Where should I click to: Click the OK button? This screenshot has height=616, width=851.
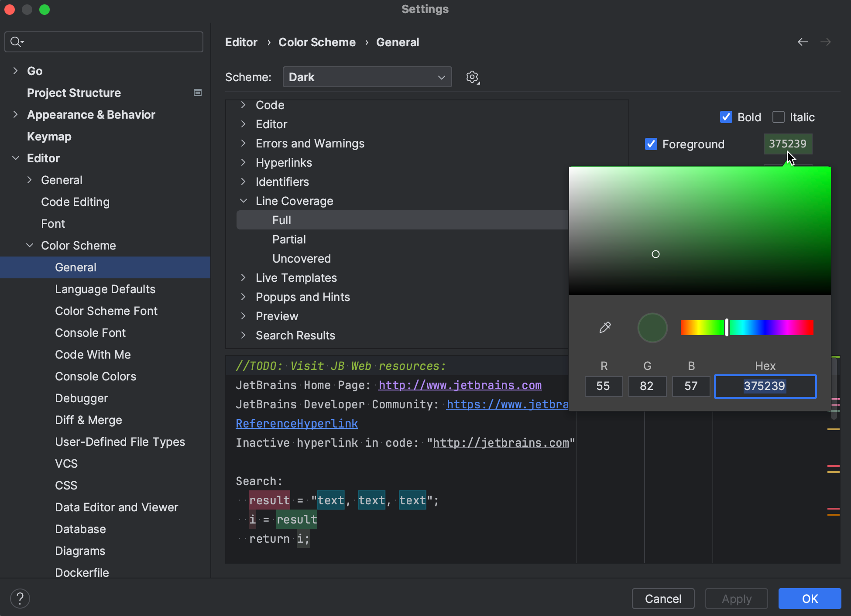[810, 599]
